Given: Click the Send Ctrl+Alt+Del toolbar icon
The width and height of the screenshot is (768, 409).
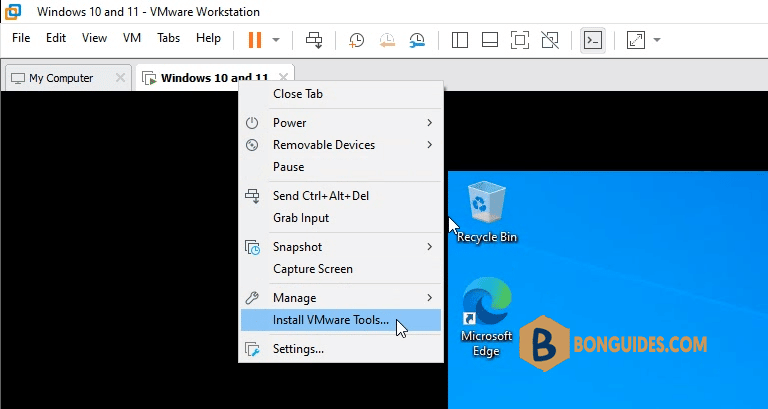Looking at the screenshot, I should [314, 40].
